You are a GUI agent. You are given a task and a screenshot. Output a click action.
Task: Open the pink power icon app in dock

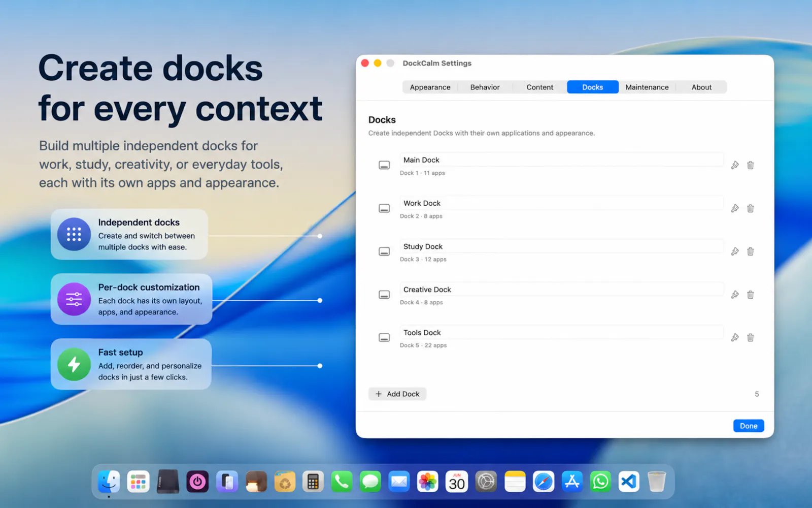197,481
